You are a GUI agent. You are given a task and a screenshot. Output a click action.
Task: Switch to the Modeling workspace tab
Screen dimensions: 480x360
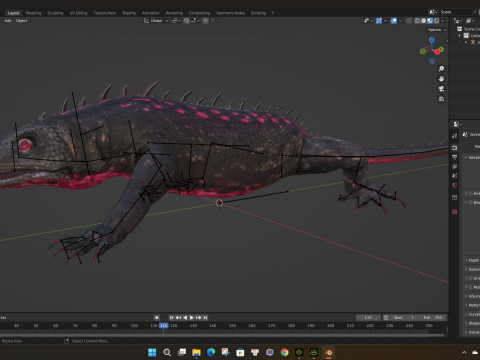pos(34,13)
